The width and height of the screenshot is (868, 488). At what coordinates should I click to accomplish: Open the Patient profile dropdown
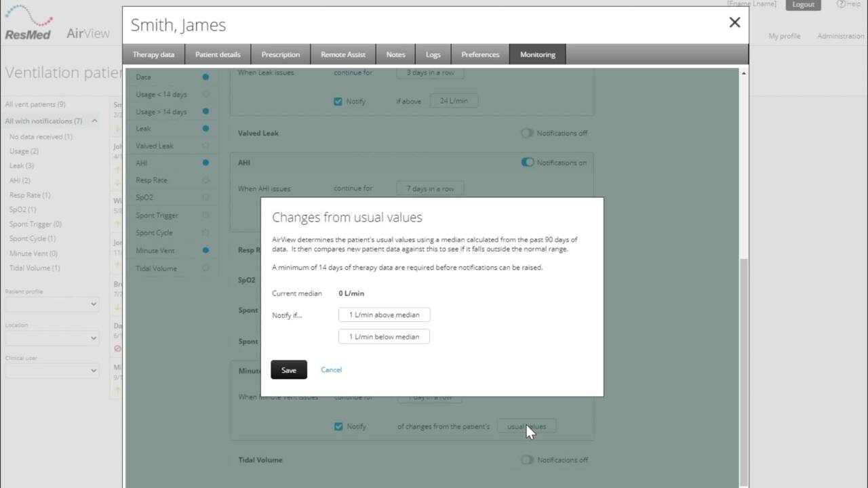pos(52,304)
